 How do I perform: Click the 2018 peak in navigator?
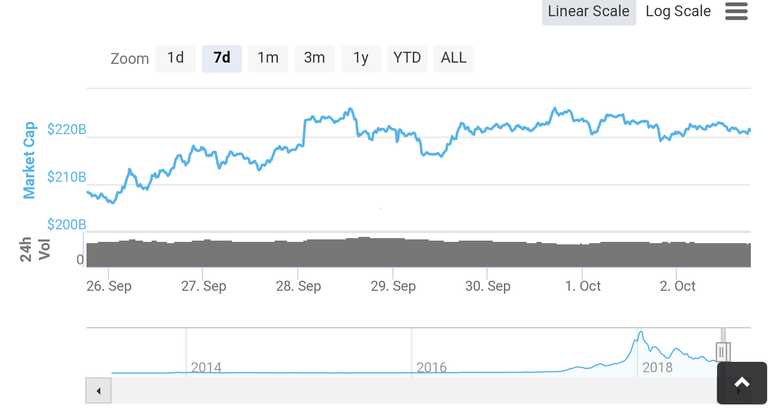pos(641,334)
